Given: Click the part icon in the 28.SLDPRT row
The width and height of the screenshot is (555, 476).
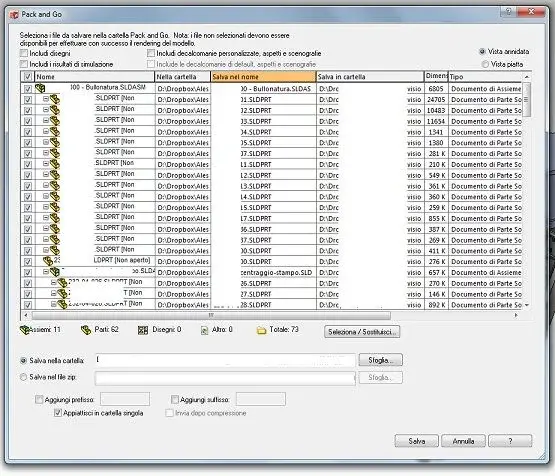Looking at the screenshot, I should (x=62, y=304).
